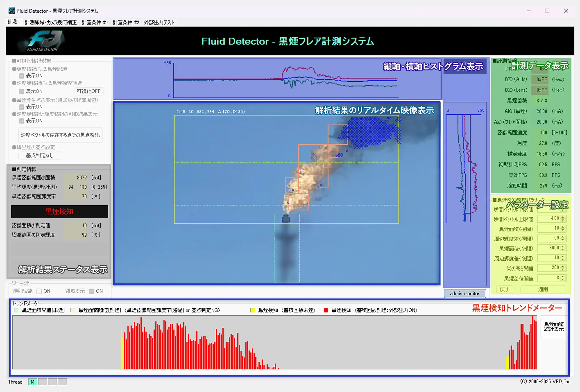Toggle 領域表示 ON checkbox

(92, 291)
